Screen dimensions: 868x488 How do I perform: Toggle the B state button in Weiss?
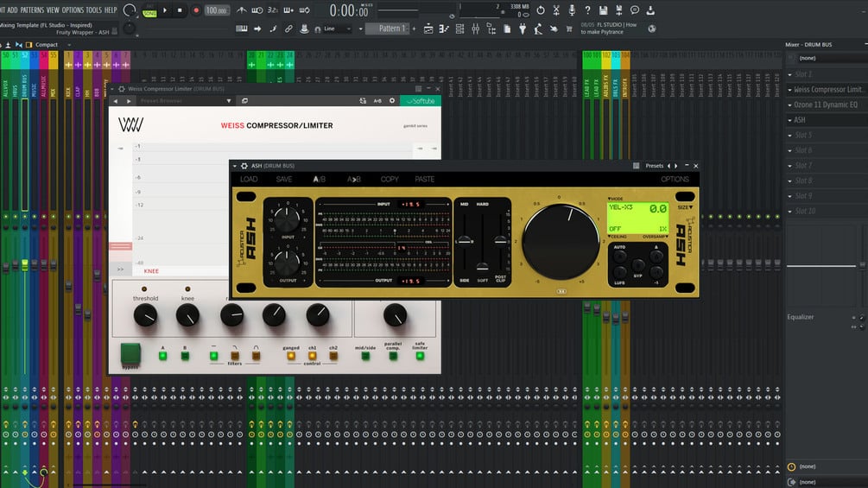point(185,356)
